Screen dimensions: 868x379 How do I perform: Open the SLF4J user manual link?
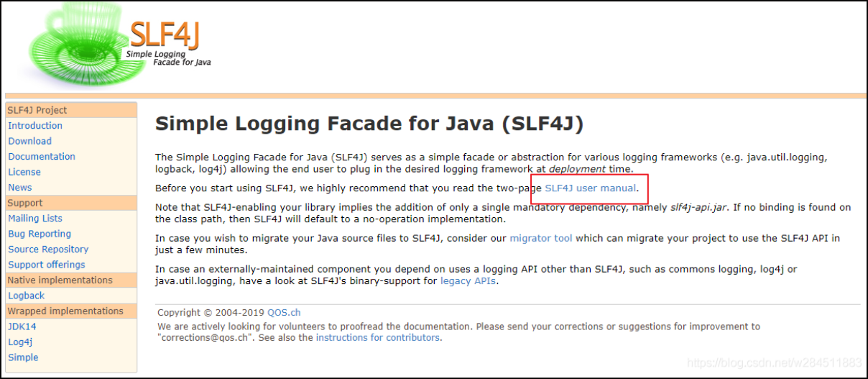[x=591, y=188]
